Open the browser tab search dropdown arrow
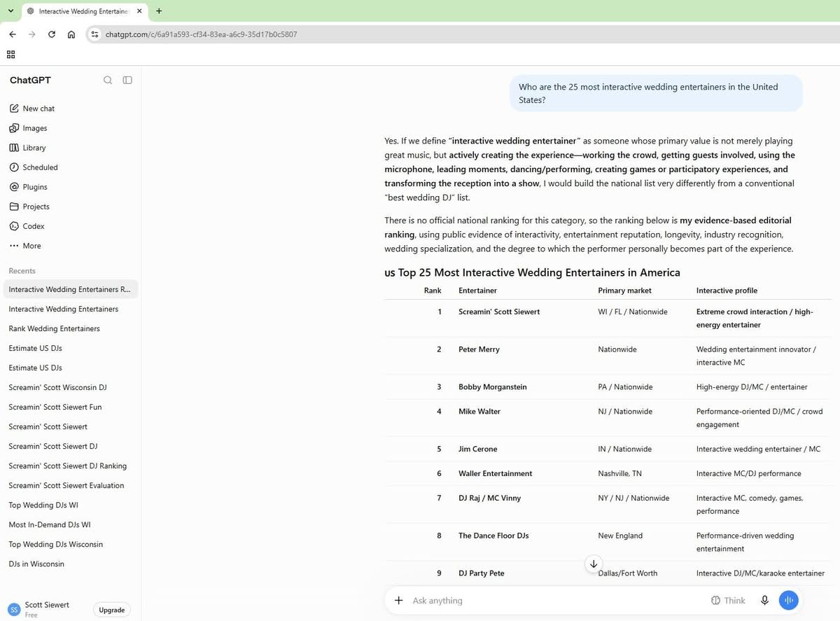This screenshot has width=840, height=621. tap(10, 11)
